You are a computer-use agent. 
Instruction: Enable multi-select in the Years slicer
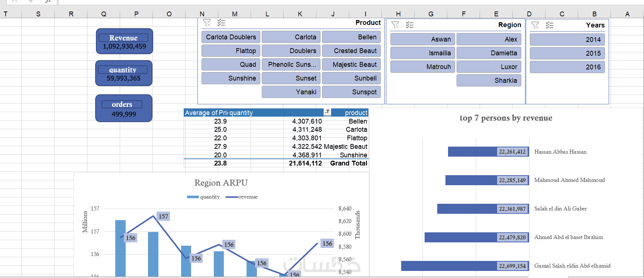pos(550,25)
